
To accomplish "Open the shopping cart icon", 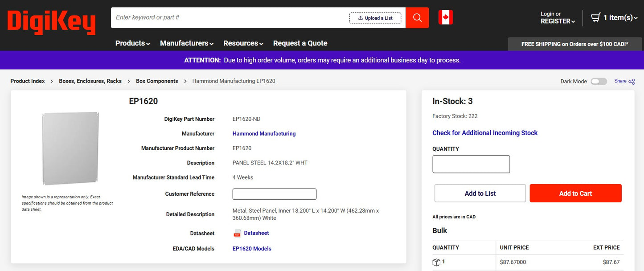I will (x=595, y=17).
